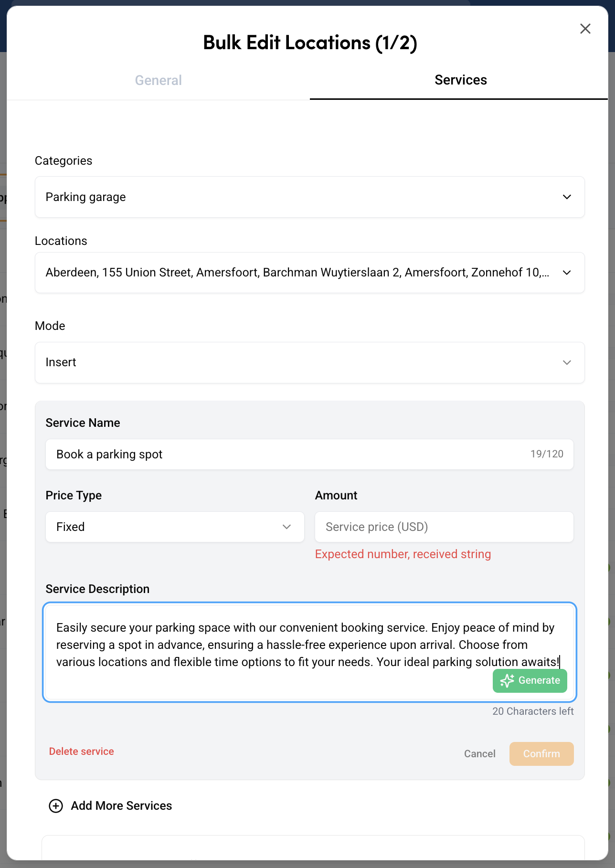This screenshot has width=615, height=868.
Task: Click inside the Service Description text area
Action: 309,652
